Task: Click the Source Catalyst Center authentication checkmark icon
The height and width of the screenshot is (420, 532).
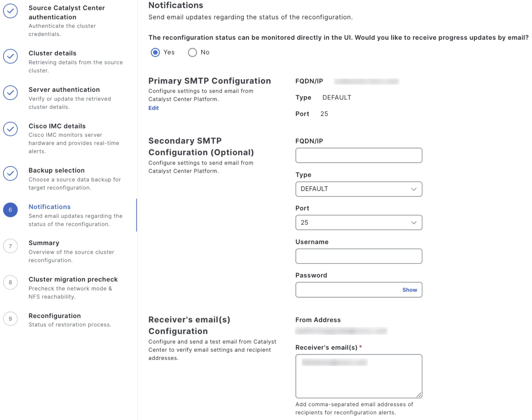Action: click(10, 11)
